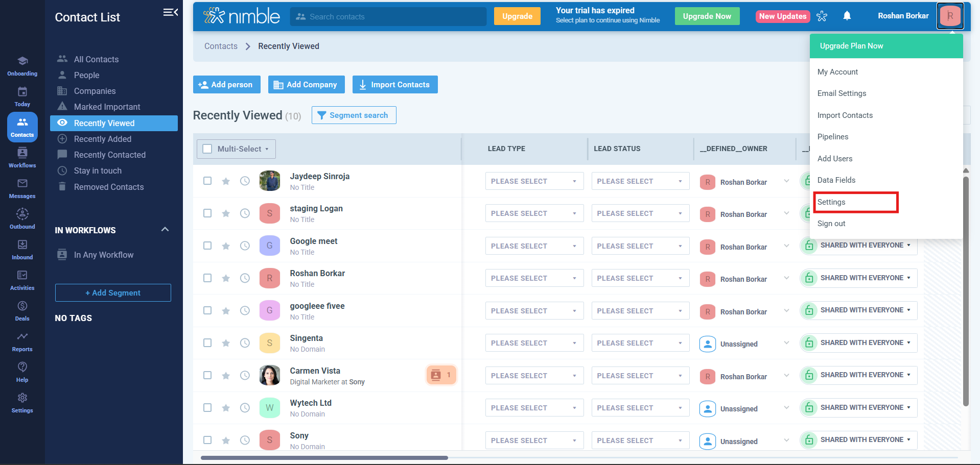980x465 pixels.
Task: Click the notifications bell icon
Action: (x=847, y=16)
